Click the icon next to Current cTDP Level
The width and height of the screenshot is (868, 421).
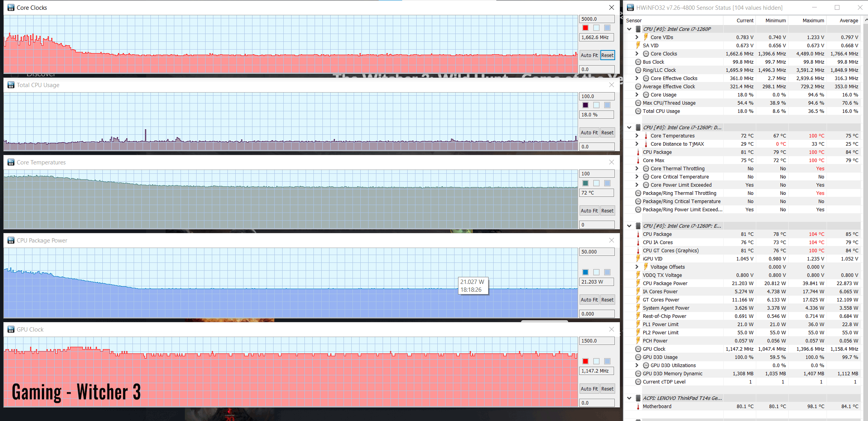tap(638, 382)
